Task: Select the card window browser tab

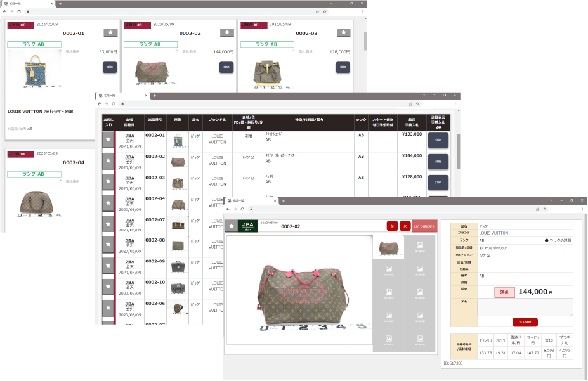Action: 28,3
